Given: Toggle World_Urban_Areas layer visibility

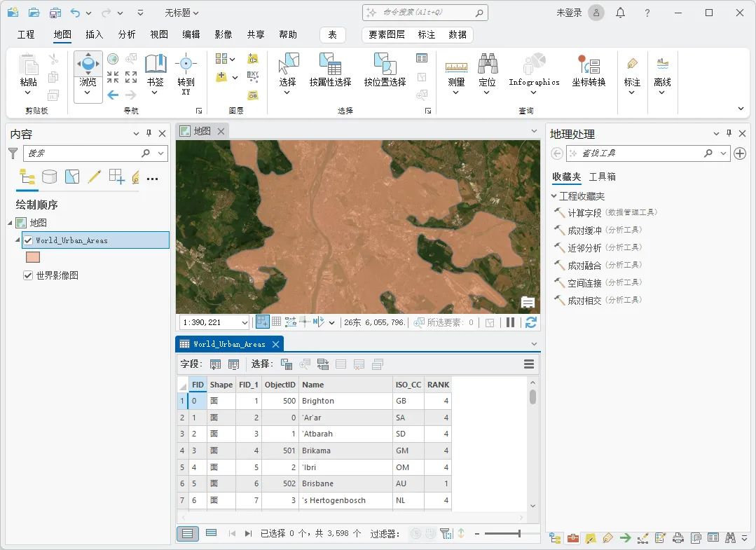Looking at the screenshot, I should pos(29,240).
